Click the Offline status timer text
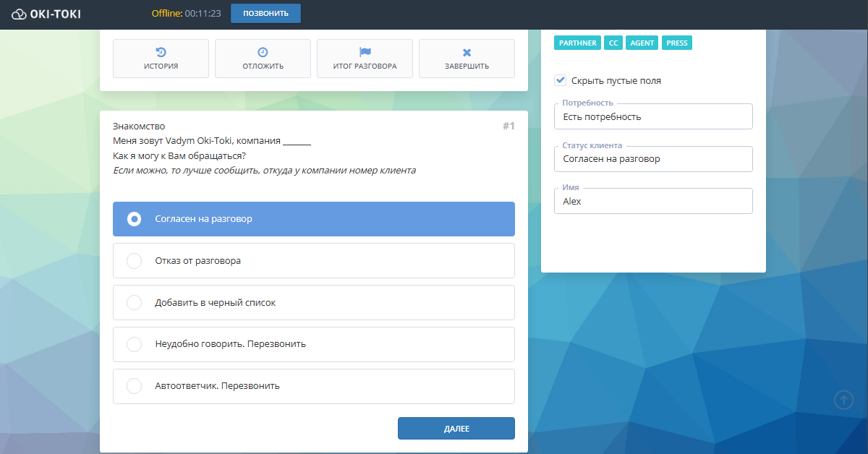 (186, 13)
